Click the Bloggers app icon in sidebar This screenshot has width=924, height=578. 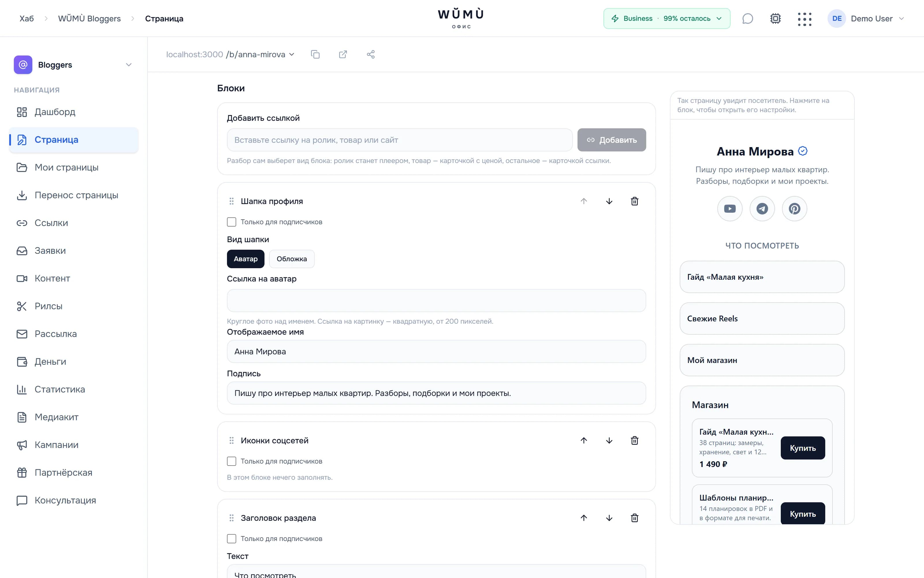click(23, 65)
